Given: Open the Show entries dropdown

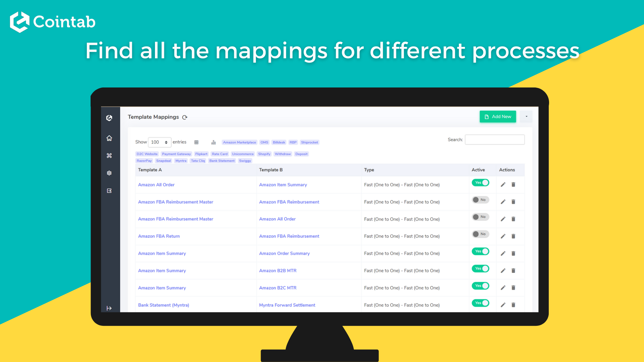Looking at the screenshot, I should [x=159, y=142].
